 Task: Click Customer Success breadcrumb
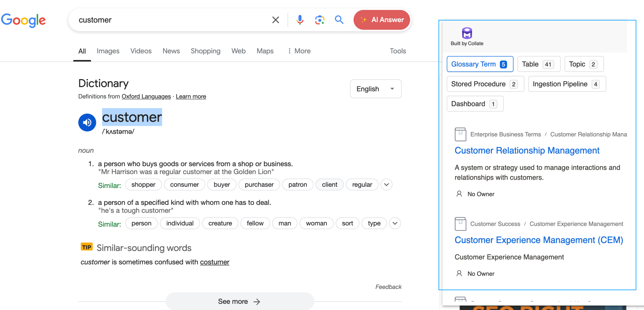(x=495, y=224)
